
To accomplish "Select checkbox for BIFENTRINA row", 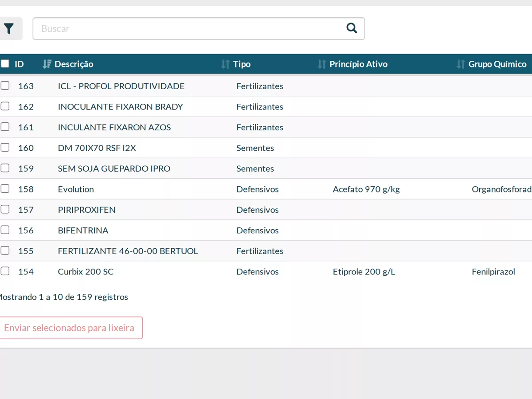I will (x=5, y=230).
